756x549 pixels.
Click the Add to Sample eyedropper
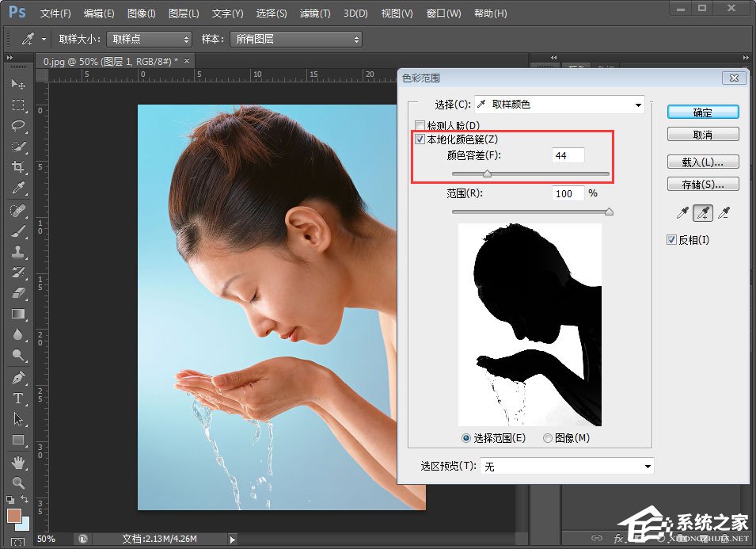coord(704,212)
